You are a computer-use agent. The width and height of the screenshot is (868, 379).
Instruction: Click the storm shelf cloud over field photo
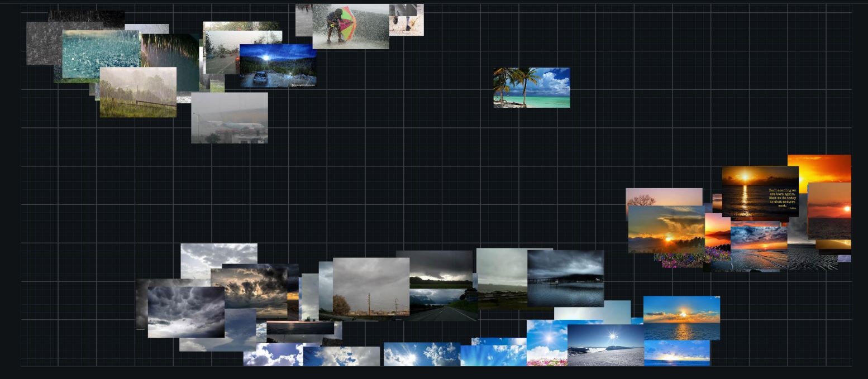pos(441,270)
